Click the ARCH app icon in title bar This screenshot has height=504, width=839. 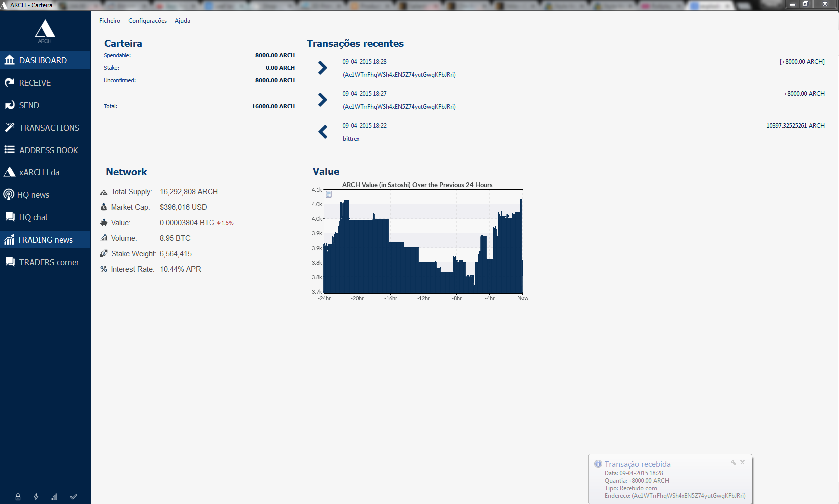click(4, 5)
